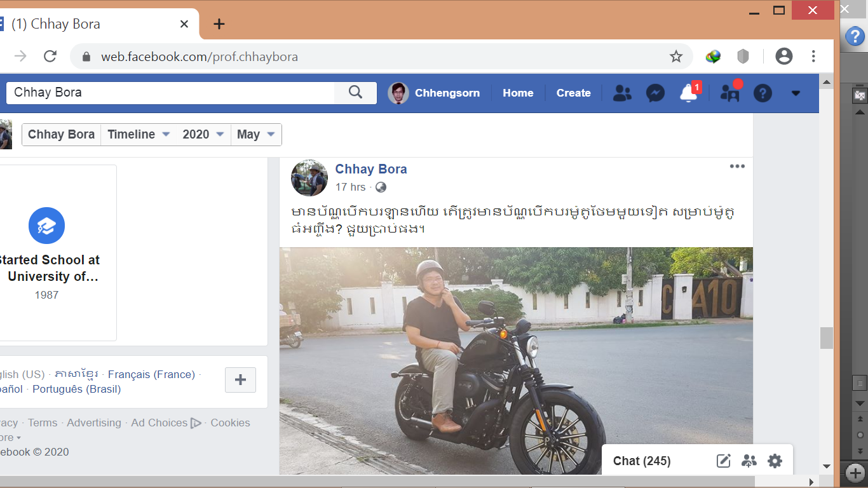Expand the Timeline dropdown
This screenshot has height=488, width=868.
(139, 135)
